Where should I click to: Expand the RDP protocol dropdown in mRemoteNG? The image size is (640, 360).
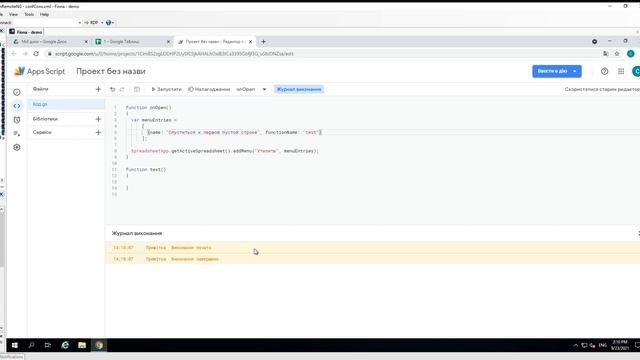tap(102, 22)
